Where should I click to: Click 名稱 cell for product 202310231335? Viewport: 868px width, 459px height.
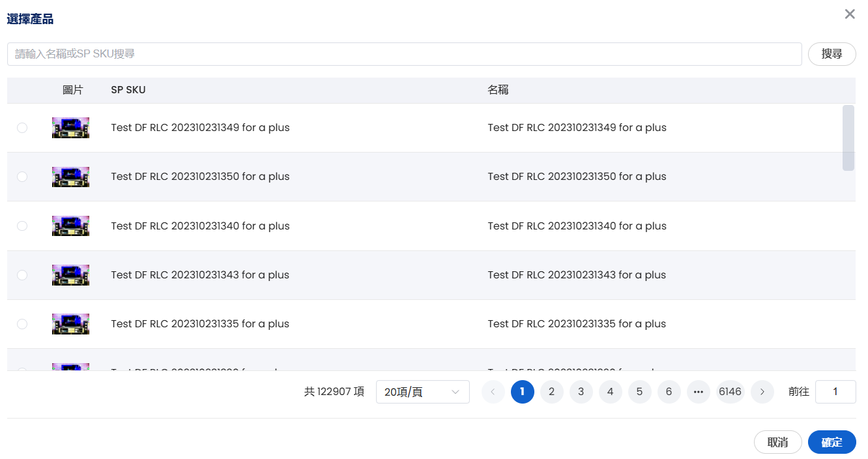coord(577,324)
